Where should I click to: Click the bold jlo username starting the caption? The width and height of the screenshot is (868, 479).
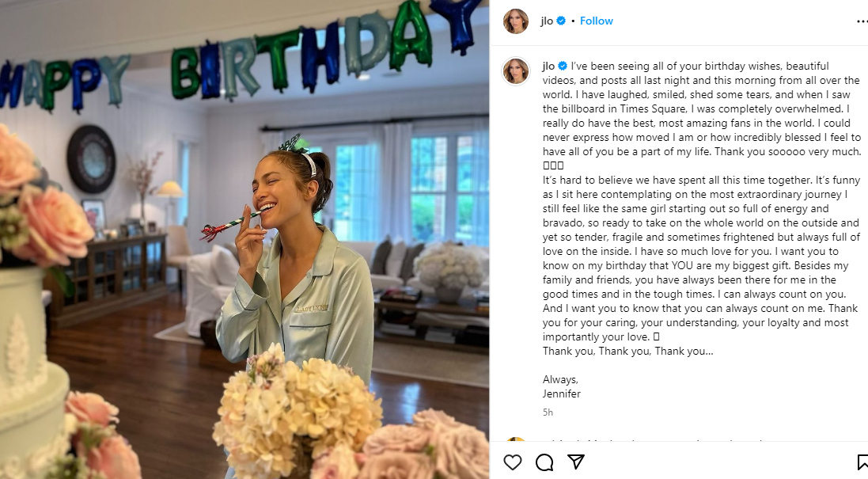tap(548, 67)
